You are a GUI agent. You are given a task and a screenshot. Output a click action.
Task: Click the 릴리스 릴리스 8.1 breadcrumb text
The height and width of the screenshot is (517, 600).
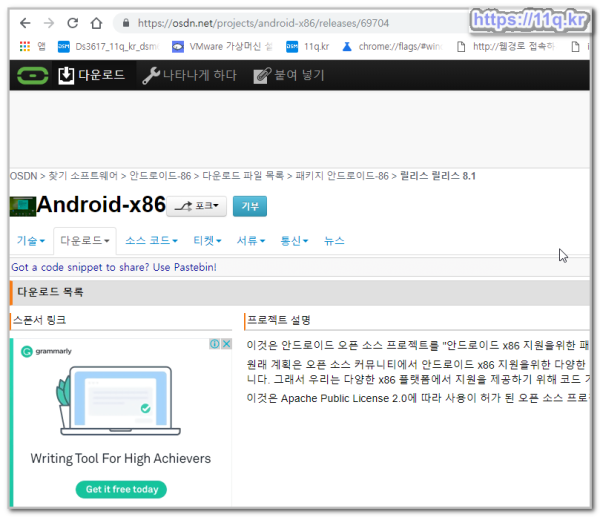(x=438, y=176)
